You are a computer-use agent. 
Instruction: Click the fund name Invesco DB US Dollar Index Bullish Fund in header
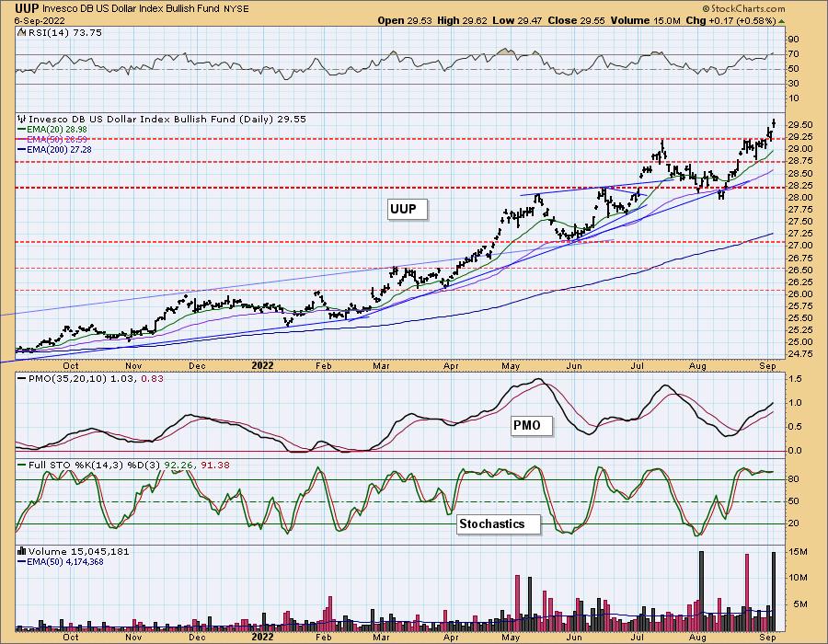click(x=131, y=9)
